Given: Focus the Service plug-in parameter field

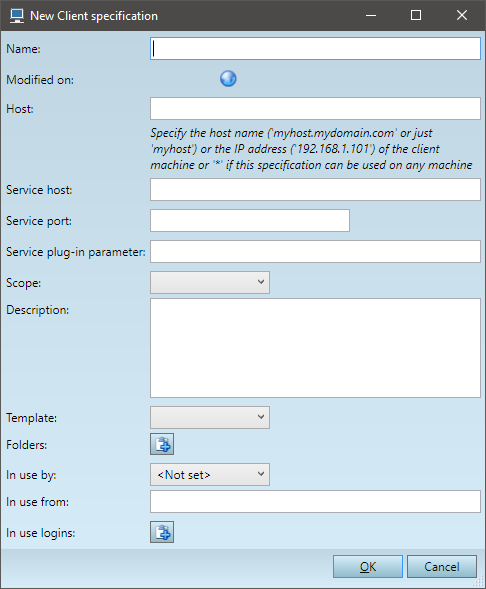Looking at the screenshot, I should (315, 251).
